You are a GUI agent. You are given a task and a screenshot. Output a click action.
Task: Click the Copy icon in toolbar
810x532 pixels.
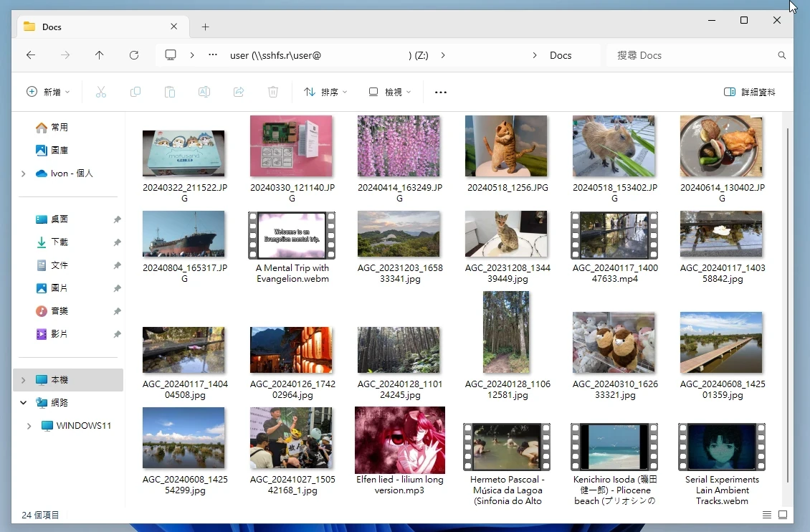click(x=135, y=92)
